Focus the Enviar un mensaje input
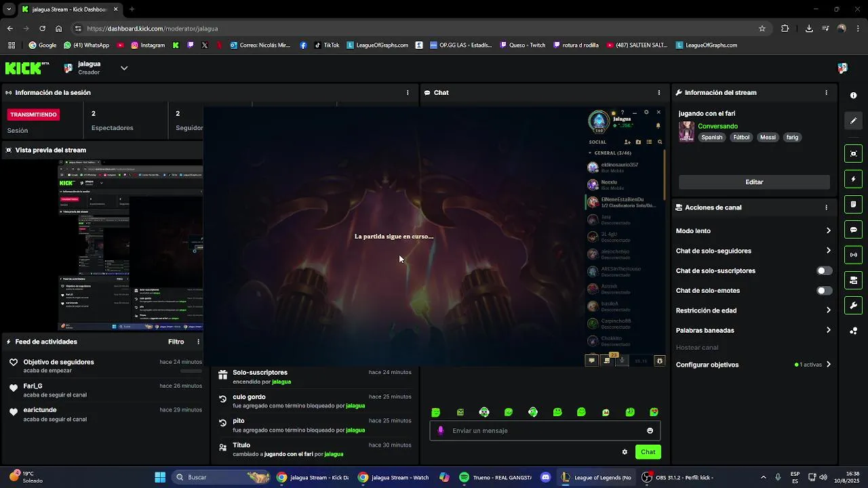Viewport: 868px width, 488px height. click(545, 430)
